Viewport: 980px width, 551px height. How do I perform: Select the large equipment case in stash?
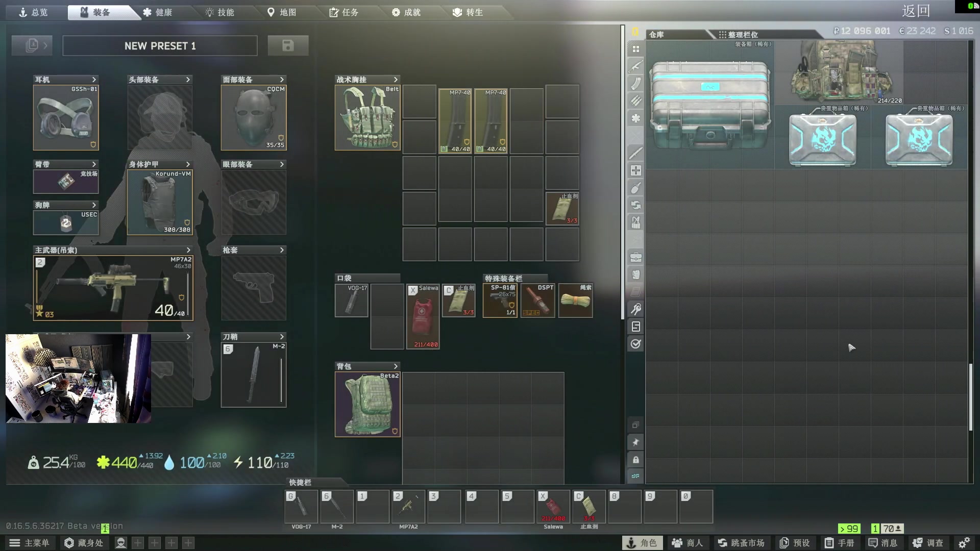click(x=710, y=105)
